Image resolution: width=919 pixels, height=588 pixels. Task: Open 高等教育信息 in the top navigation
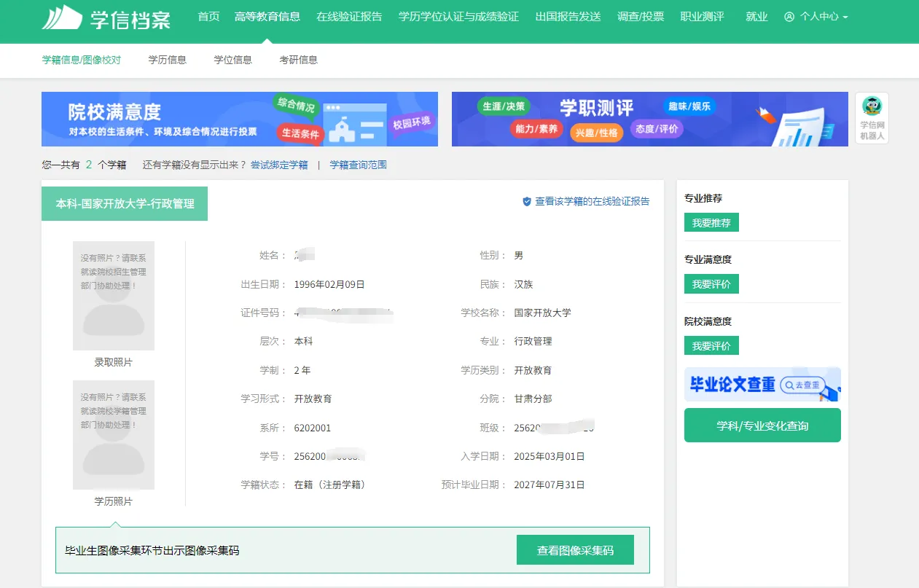(x=267, y=16)
